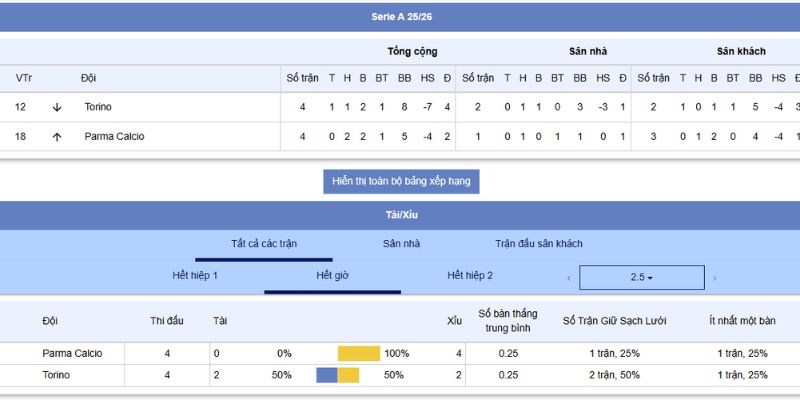This screenshot has width=800, height=400.
Task: Click the right chevron beside 2.5
Action: pyautogui.click(x=714, y=277)
